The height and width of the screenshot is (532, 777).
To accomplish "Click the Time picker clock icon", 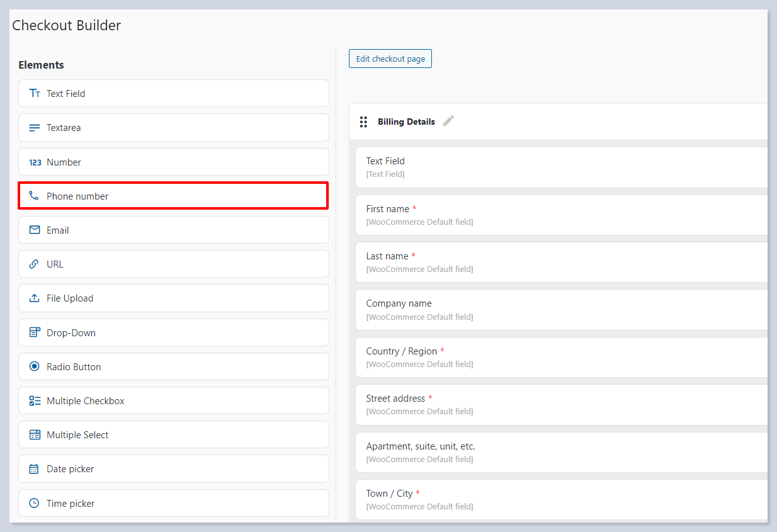I will [x=35, y=504].
